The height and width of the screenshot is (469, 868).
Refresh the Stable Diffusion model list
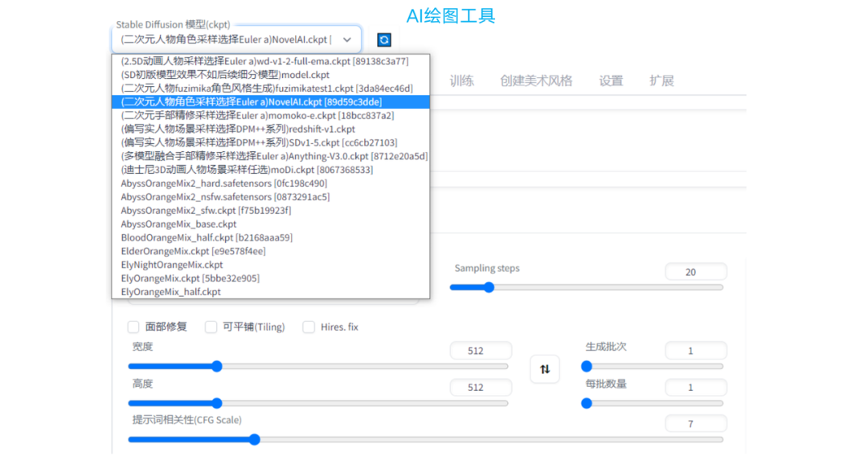(x=383, y=40)
